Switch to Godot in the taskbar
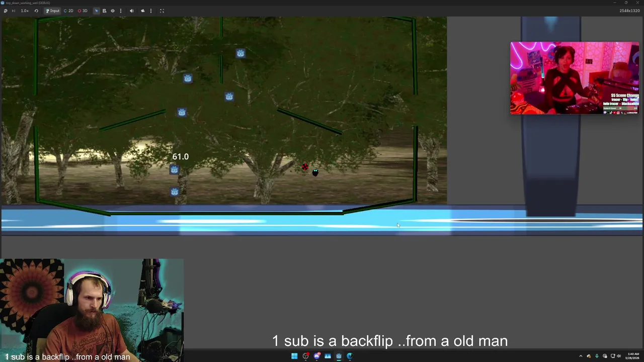 (x=339, y=356)
